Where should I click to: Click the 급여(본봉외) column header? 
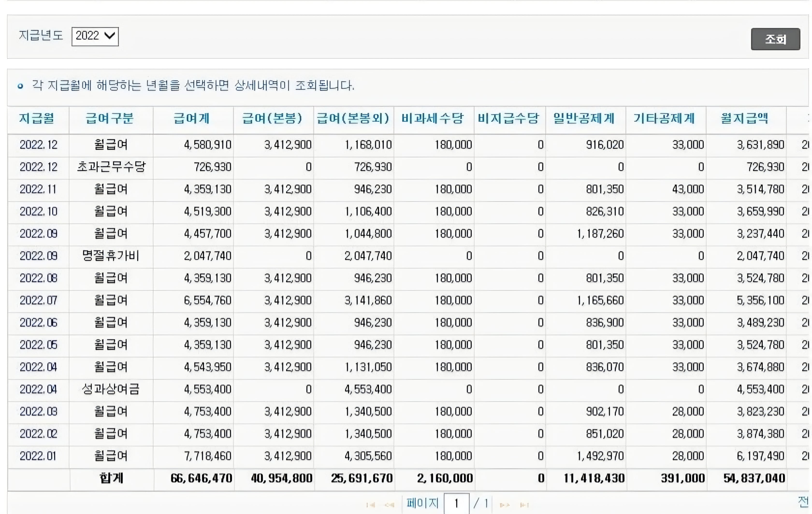[353, 118]
